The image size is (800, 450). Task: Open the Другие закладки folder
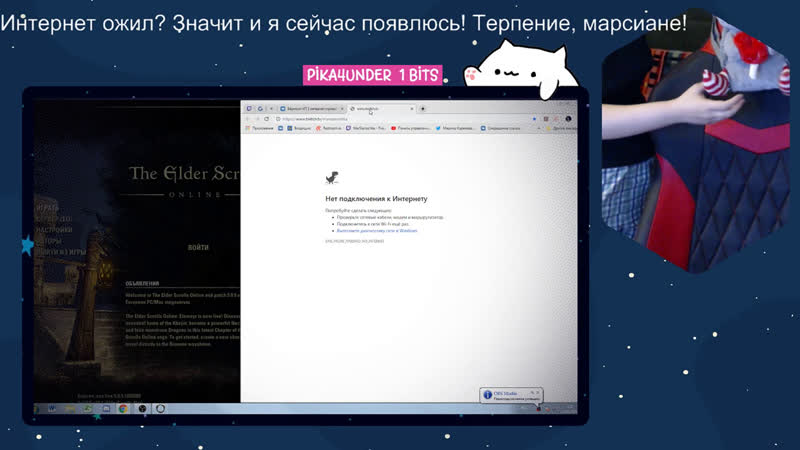coord(561,128)
